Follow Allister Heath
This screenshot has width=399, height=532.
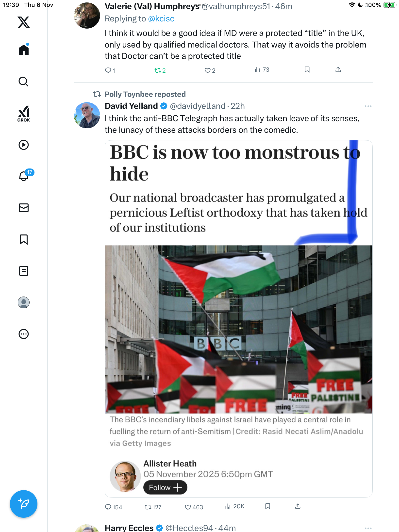(165, 487)
